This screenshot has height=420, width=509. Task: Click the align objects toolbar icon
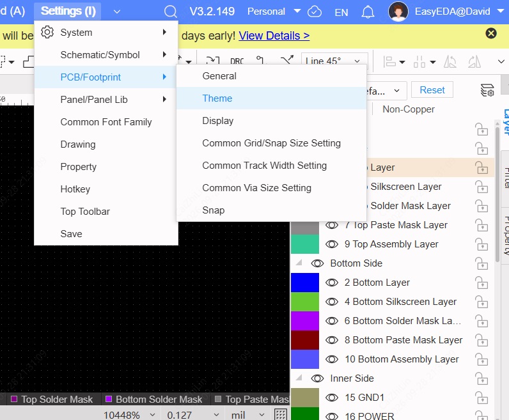[x=389, y=61]
